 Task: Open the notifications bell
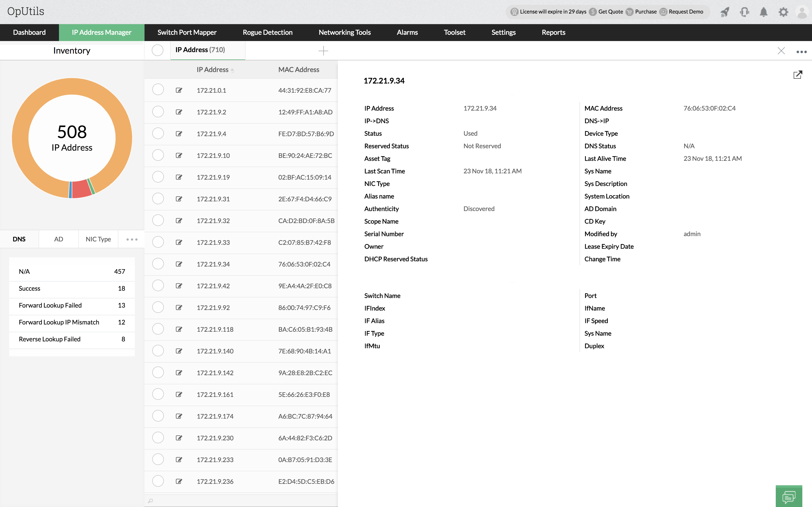(x=764, y=12)
